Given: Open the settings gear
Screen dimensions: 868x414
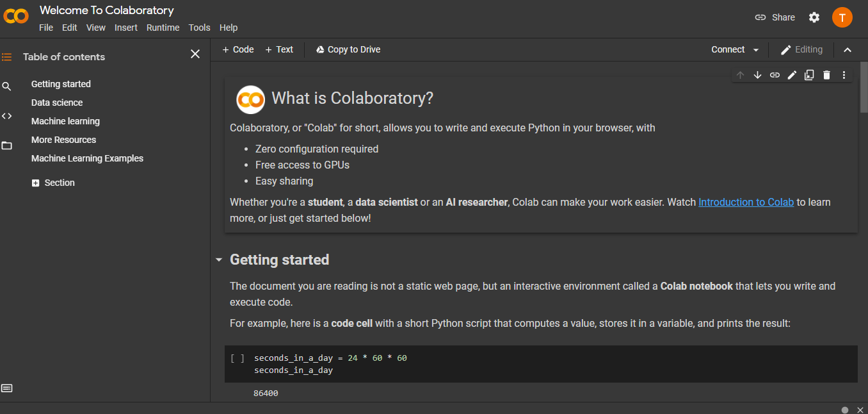Looking at the screenshot, I should click(x=814, y=17).
